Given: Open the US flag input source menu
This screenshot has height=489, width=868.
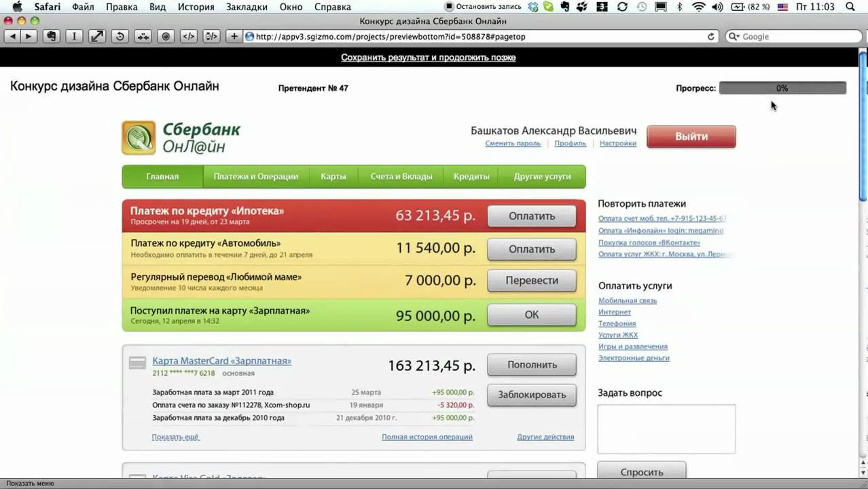Looking at the screenshot, I should (782, 7).
